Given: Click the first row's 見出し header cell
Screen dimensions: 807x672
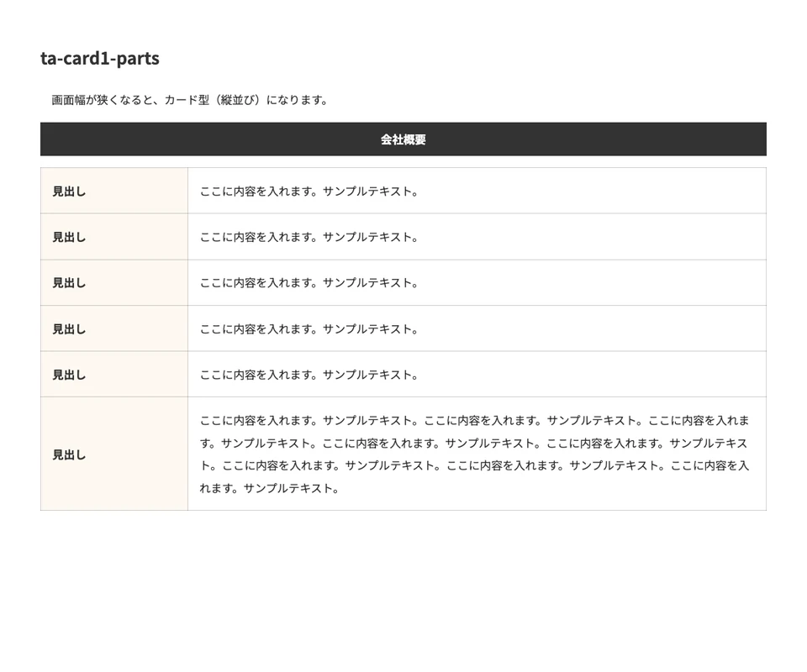Looking at the screenshot, I should pyautogui.click(x=69, y=192).
